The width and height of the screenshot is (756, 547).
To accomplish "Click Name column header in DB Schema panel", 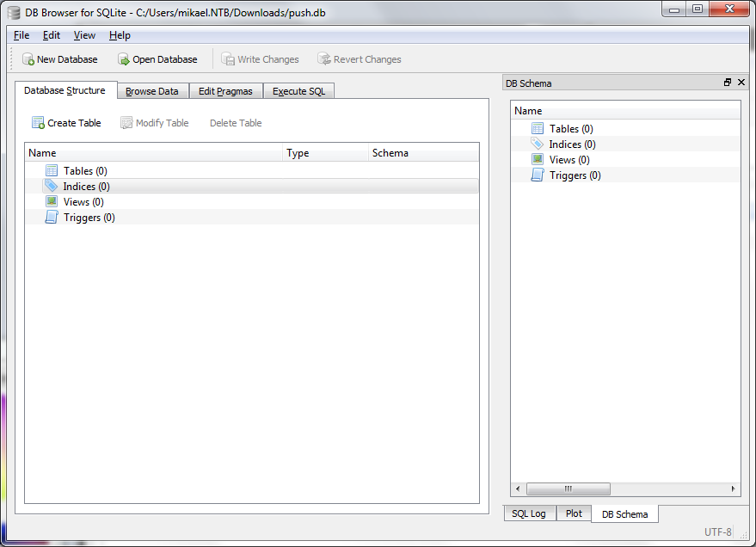I will click(x=625, y=110).
